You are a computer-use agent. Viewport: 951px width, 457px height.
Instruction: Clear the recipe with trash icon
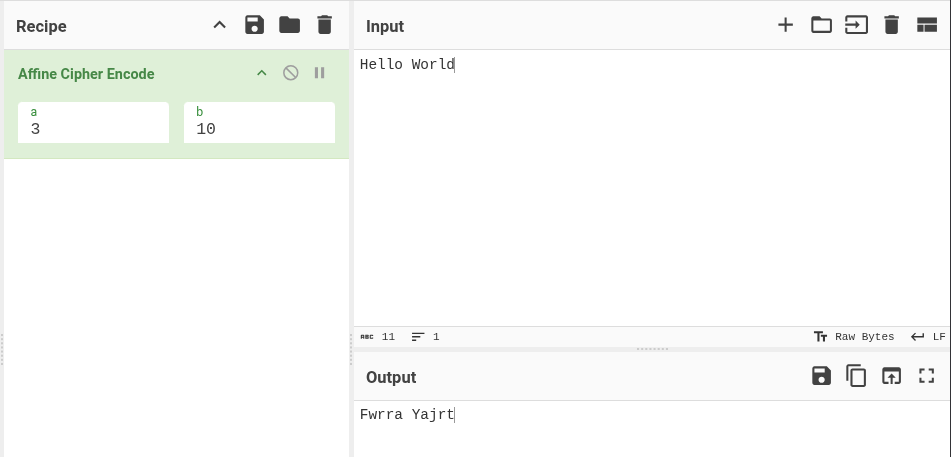point(324,25)
